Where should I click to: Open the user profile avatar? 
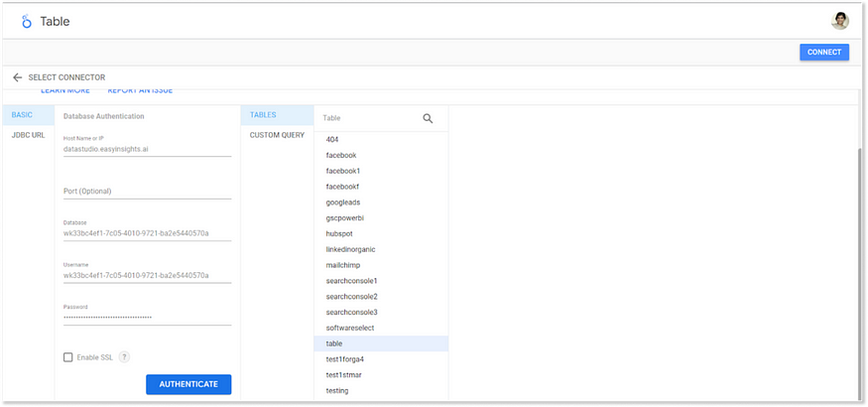click(x=839, y=21)
